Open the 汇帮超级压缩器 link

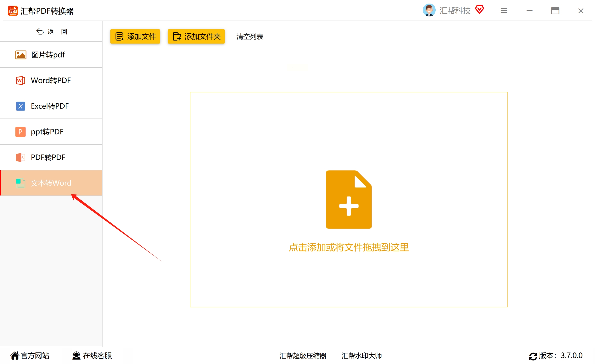[x=303, y=356]
